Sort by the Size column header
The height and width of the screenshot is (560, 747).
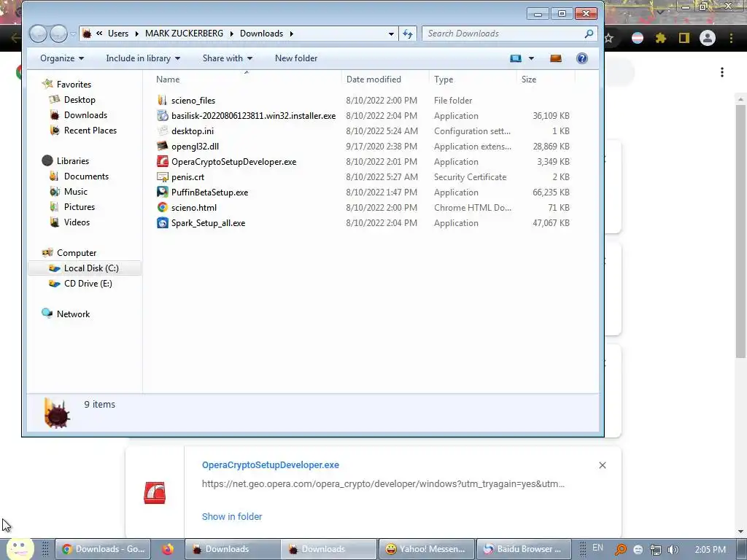[546, 79]
